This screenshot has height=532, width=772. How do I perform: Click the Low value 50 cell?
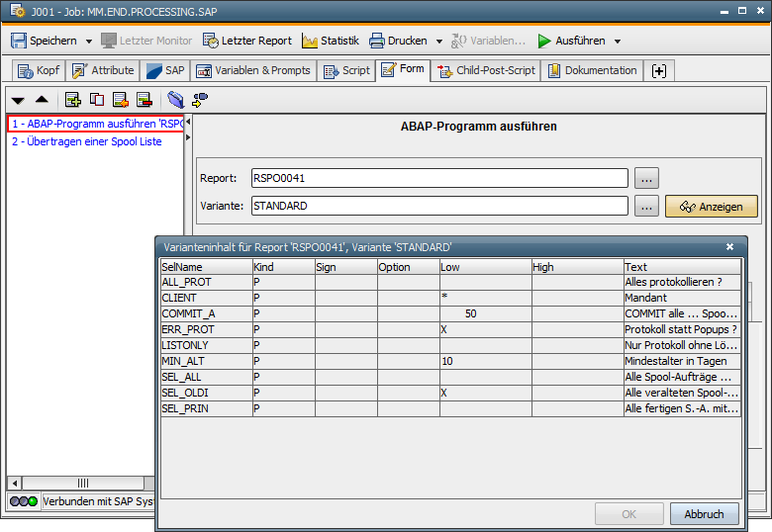tap(486, 313)
